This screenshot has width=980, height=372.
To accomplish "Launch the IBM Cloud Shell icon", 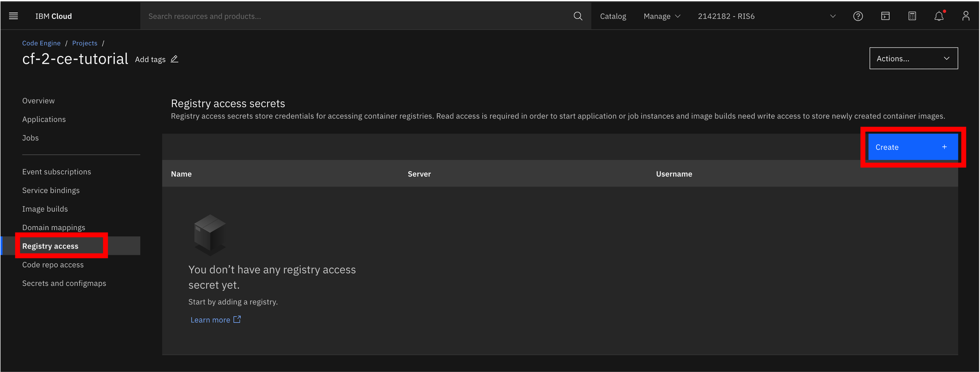I will (885, 16).
